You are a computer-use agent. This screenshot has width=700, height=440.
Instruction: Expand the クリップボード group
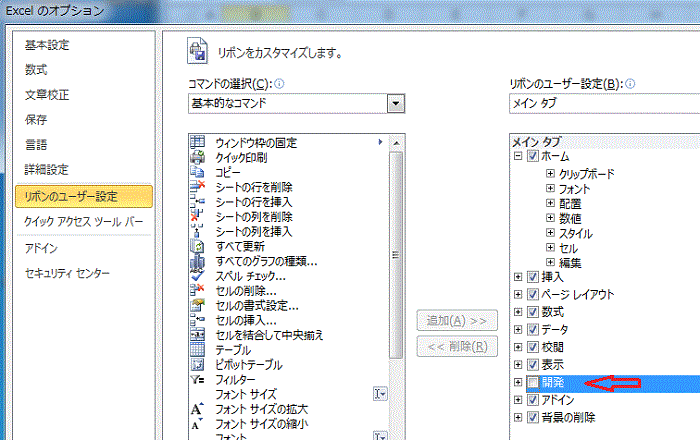[x=550, y=173]
